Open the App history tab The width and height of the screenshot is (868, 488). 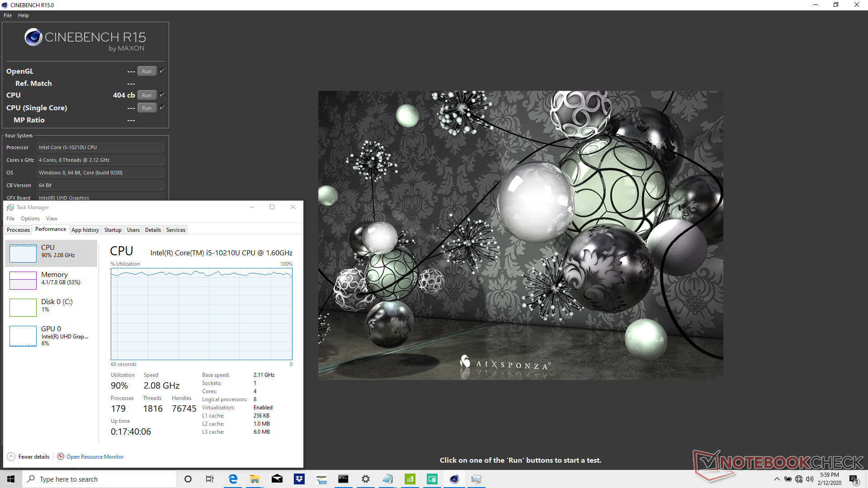pos(85,230)
